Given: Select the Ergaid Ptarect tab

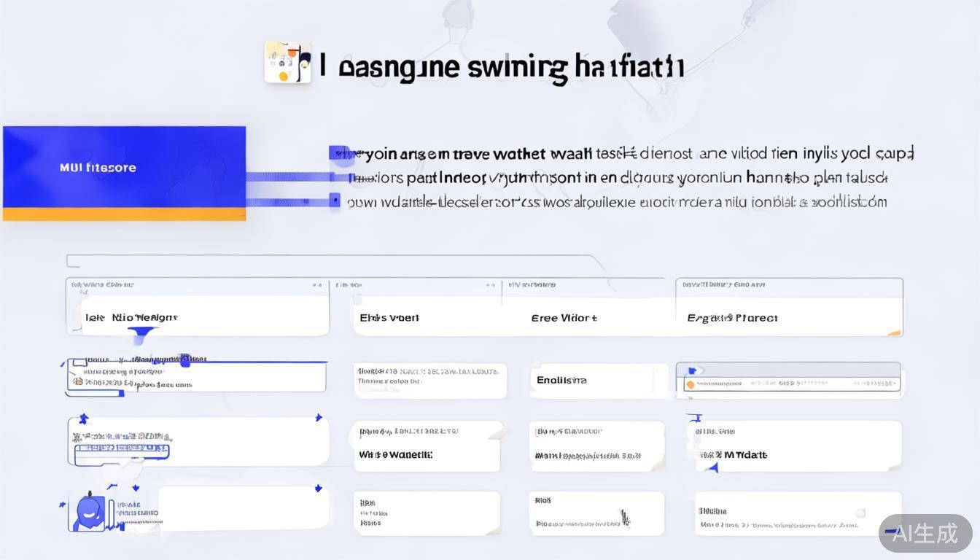Looking at the screenshot, I should coord(732,318).
